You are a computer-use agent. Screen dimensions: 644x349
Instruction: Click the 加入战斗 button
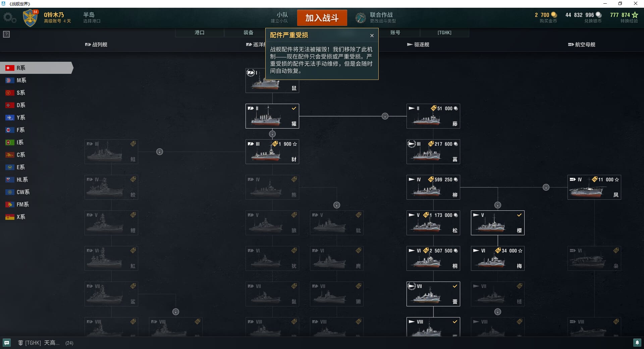point(322,18)
